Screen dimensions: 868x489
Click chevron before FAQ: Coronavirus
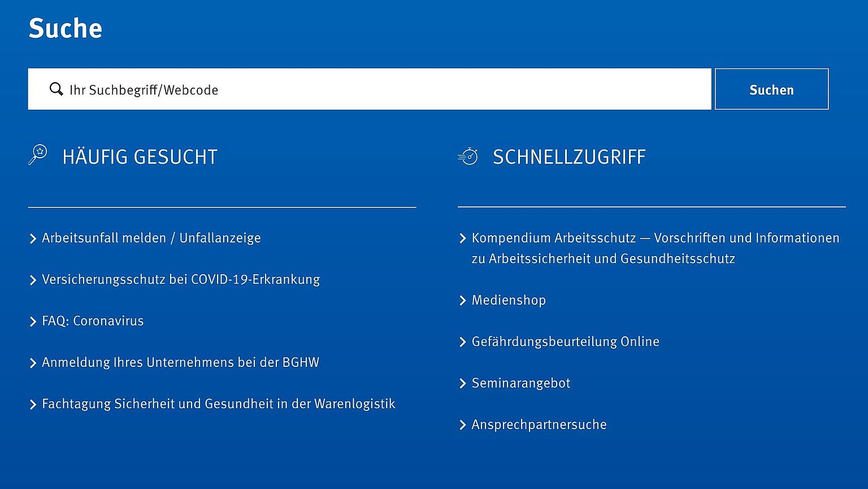pos(33,322)
